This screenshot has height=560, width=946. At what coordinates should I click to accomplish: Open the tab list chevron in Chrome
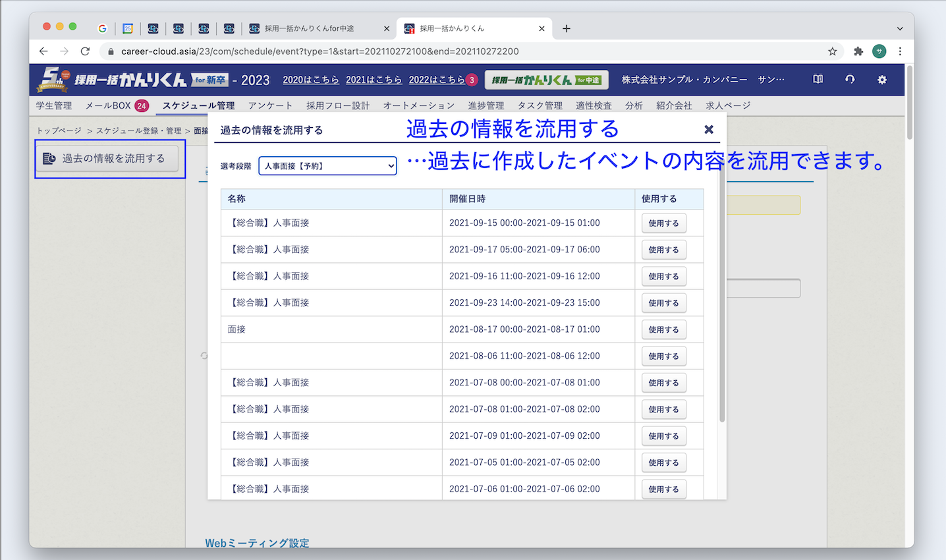(x=900, y=28)
